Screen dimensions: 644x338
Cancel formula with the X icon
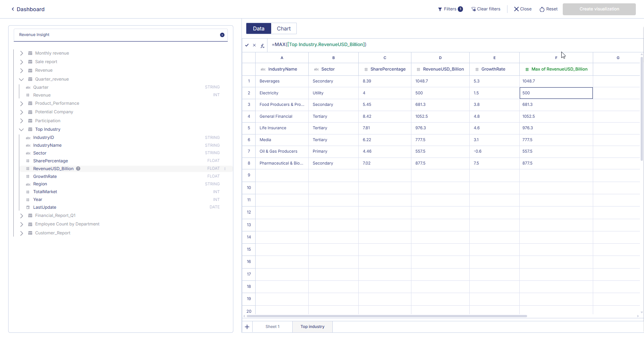pyautogui.click(x=254, y=45)
